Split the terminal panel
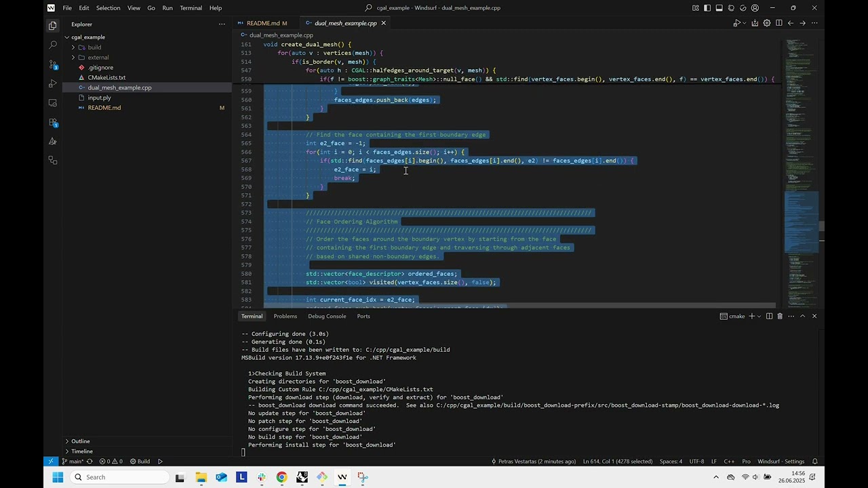868x488 pixels. 769,317
